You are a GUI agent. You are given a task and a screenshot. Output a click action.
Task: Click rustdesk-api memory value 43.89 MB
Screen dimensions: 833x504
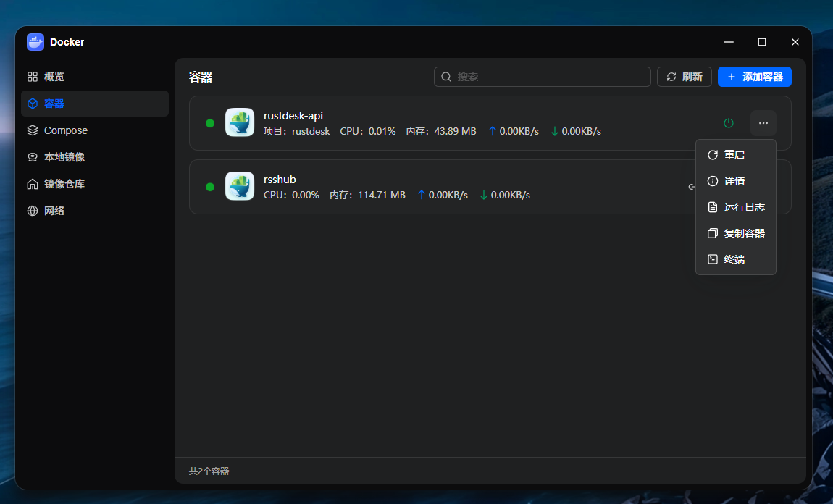click(x=456, y=131)
